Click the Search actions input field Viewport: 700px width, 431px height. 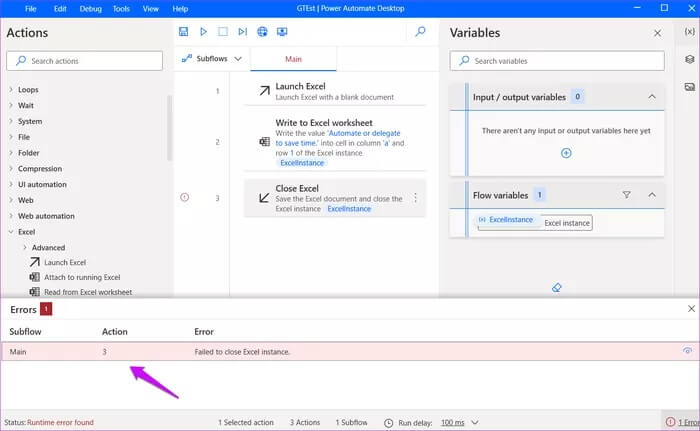pos(85,61)
